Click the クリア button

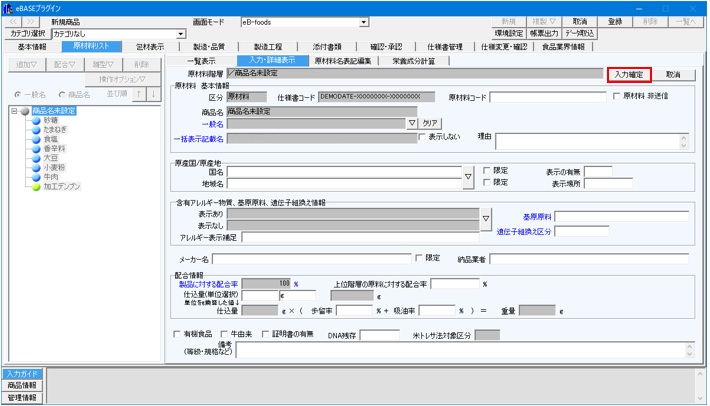pos(430,123)
